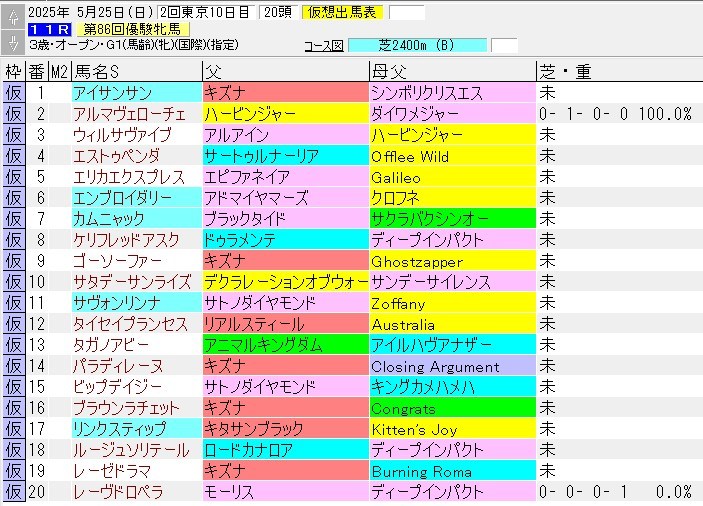Click sire キタサンブラック cell

286,429
